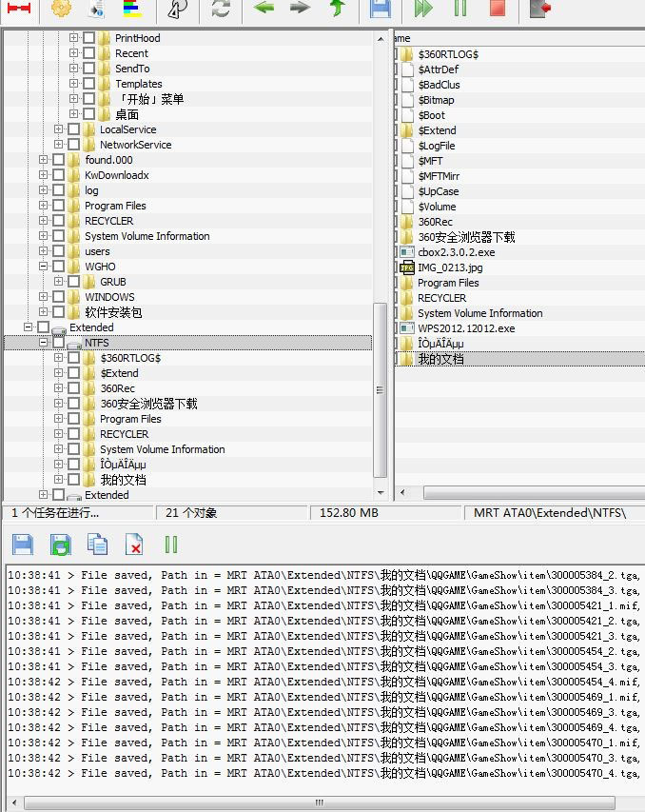
Task: Click the exit door icon in toolbar
Action: pyautogui.click(x=540, y=9)
